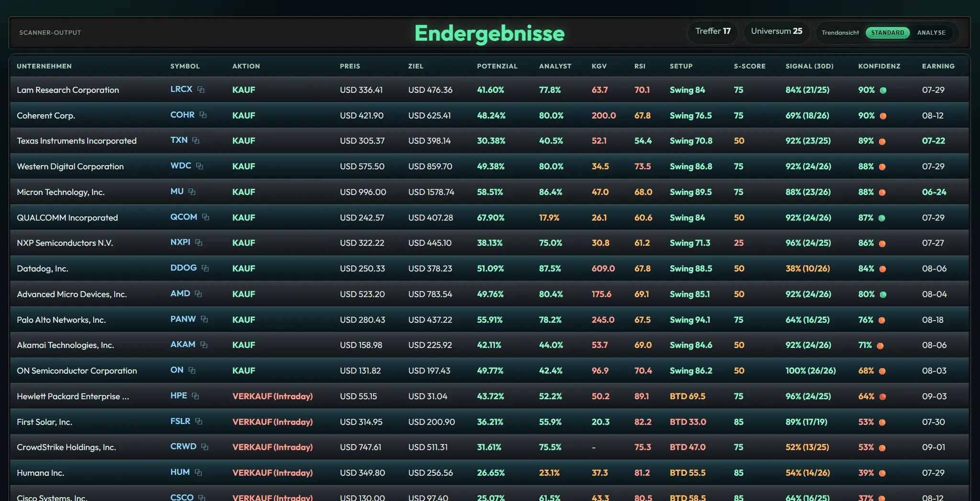Click the RSI column header

[x=640, y=66]
